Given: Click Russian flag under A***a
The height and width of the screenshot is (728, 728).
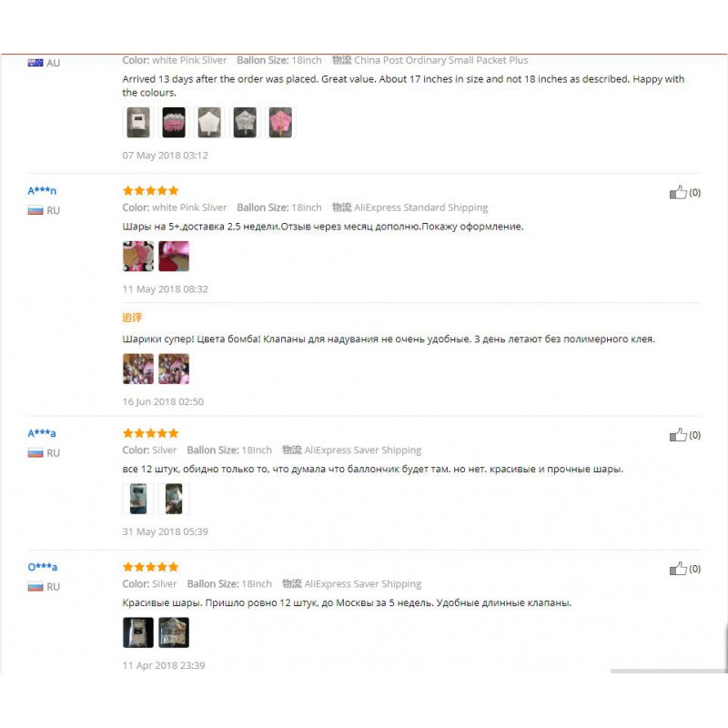Looking at the screenshot, I should click(35, 452).
